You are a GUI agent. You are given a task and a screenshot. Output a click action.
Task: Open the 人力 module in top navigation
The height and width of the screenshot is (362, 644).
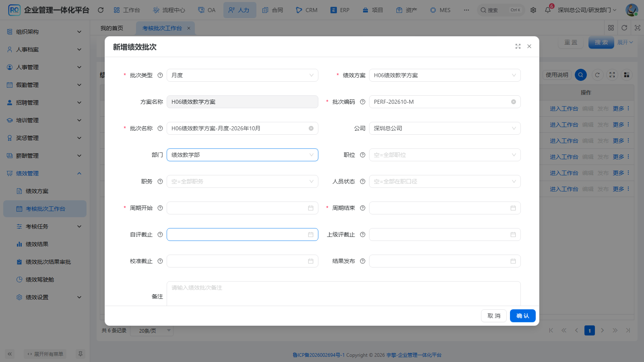(239, 10)
